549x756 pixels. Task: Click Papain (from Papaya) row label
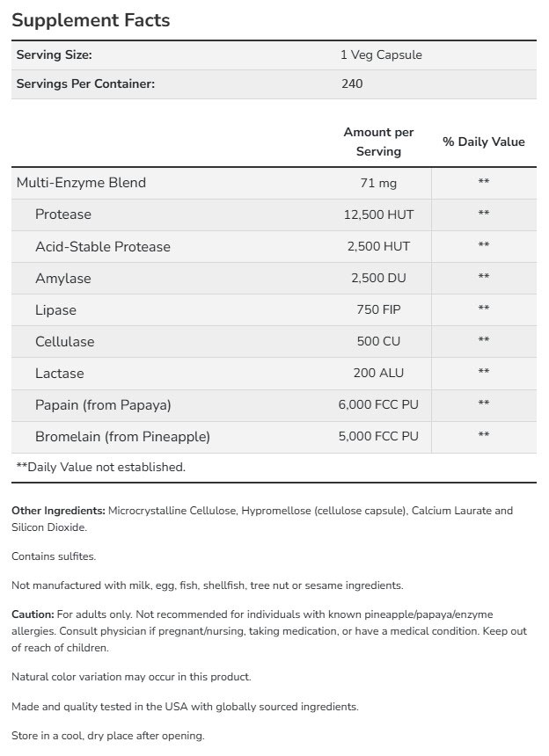(x=103, y=404)
